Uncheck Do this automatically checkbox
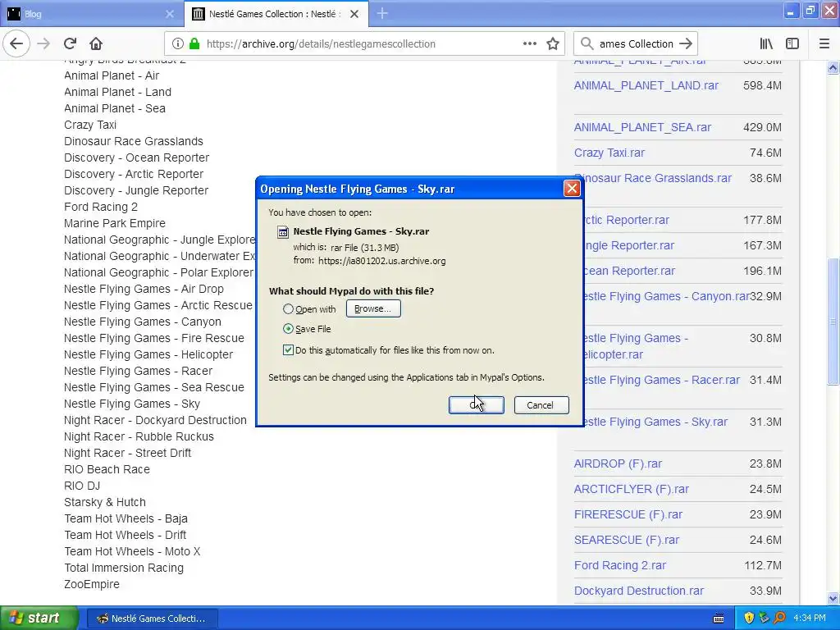The height and width of the screenshot is (630, 840). click(x=288, y=350)
